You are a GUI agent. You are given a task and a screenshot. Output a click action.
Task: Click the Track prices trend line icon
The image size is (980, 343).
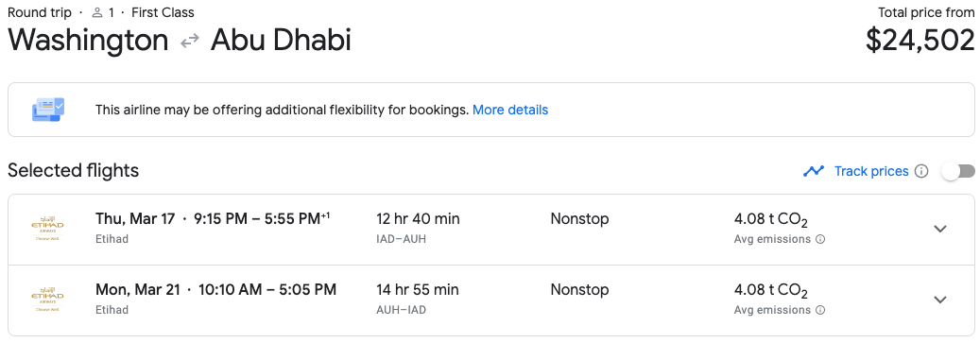[x=814, y=171]
